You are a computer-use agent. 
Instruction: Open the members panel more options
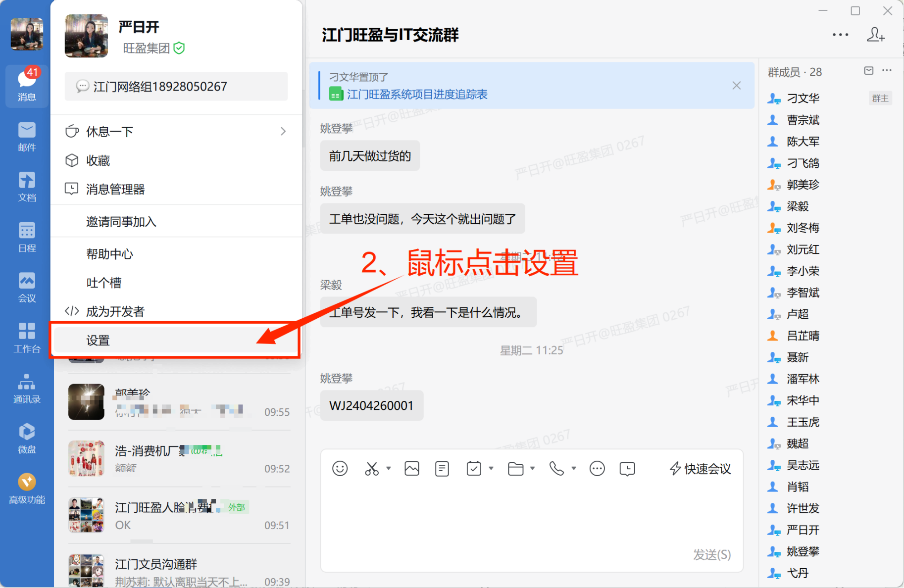click(887, 71)
